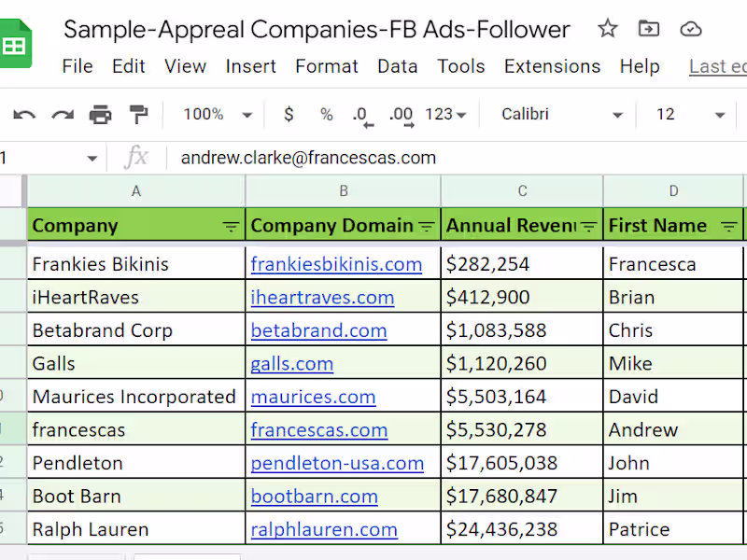Apply percent number format
This screenshot has width=747, height=560.
(326, 114)
